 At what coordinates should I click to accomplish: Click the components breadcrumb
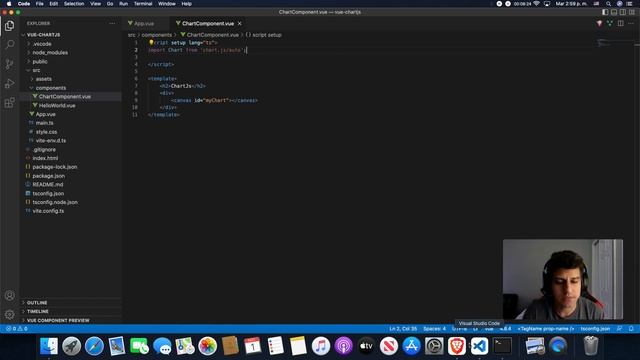click(x=157, y=35)
